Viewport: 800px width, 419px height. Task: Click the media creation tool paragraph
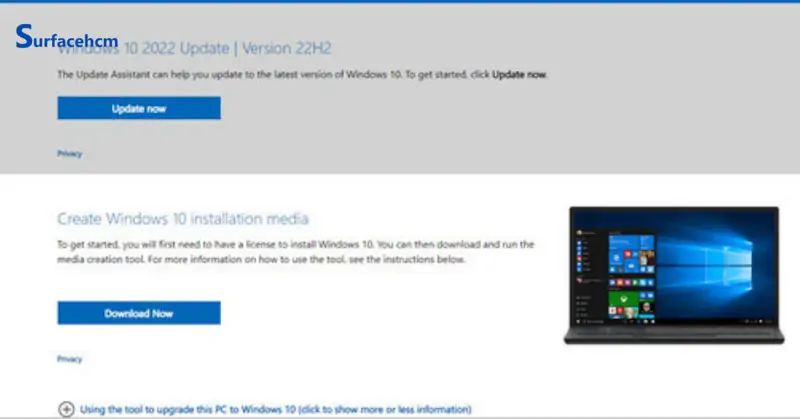[295, 251]
